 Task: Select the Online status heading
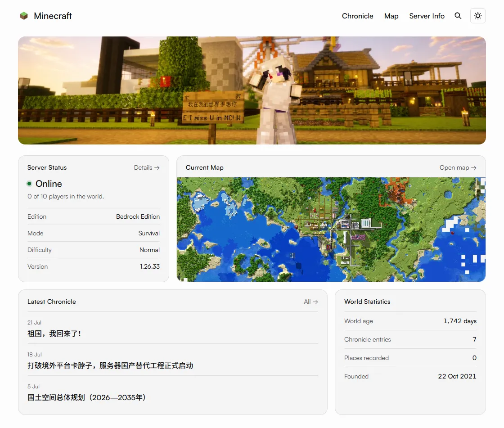(49, 184)
